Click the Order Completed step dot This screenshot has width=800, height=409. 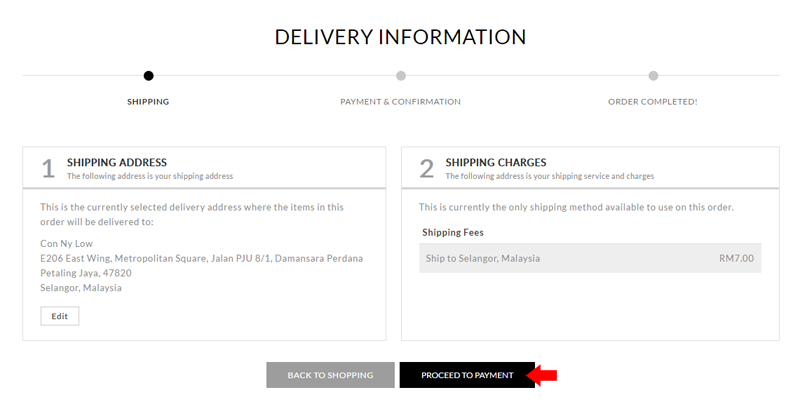(x=653, y=76)
